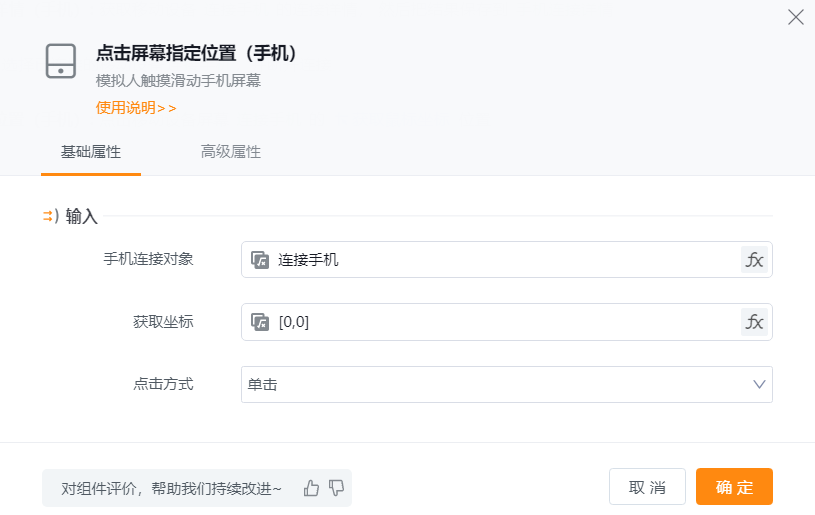Click the 对组件评价 feedback text
Screen dimensions: 815x515
[x=172, y=488]
